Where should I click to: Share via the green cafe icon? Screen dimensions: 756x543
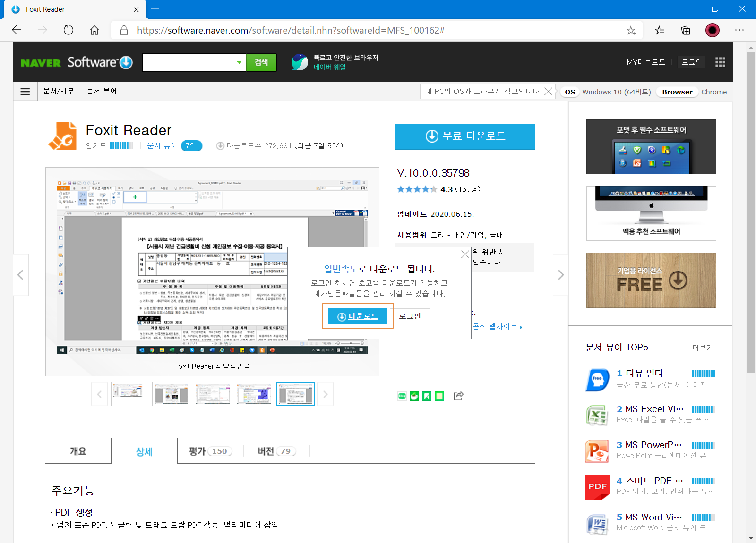tap(414, 396)
